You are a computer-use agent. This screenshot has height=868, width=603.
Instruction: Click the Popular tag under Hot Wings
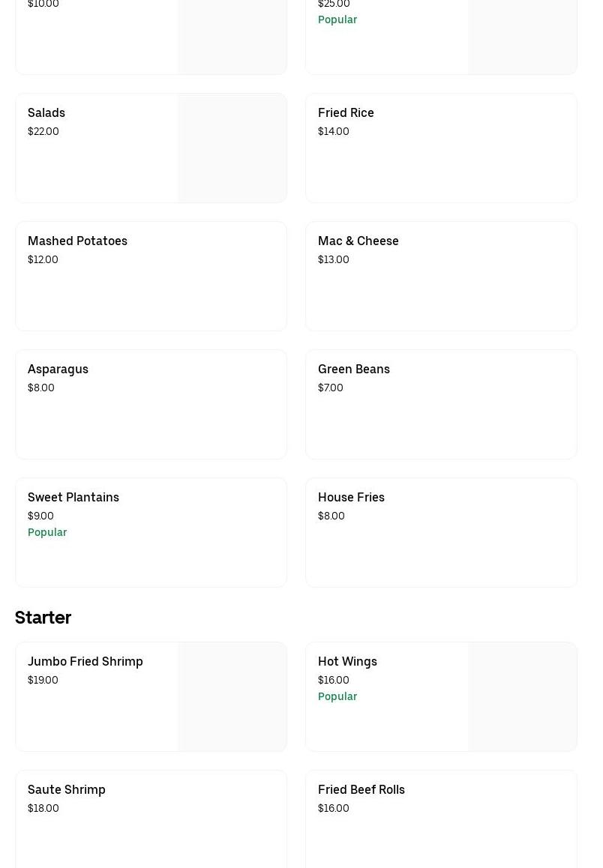pyautogui.click(x=337, y=696)
